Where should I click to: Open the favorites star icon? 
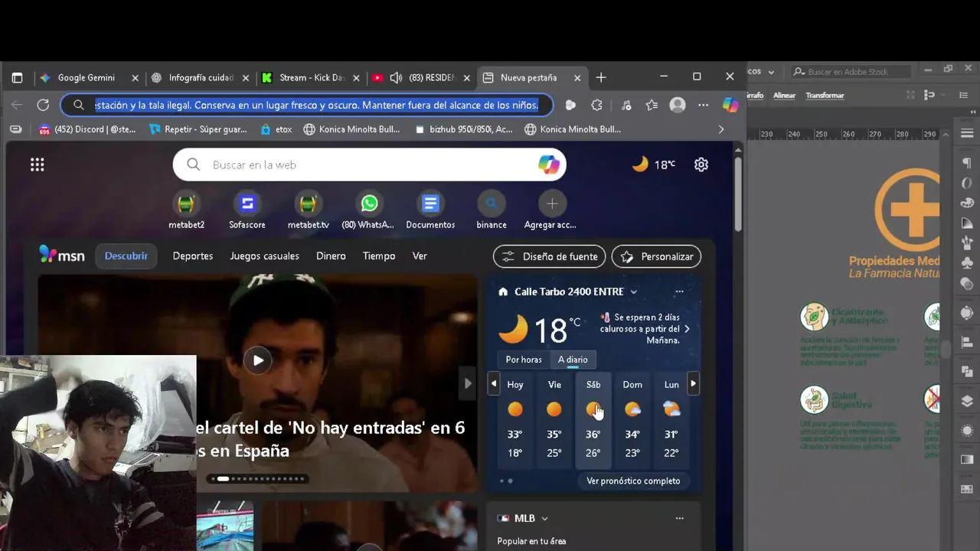pyautogui.click(x=652, y=105)
